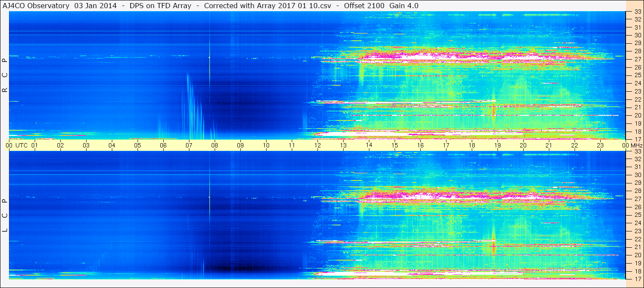Select hour 19 on the time axis
Viewport: 644px width, 288px height.
(x=497, y=145)
